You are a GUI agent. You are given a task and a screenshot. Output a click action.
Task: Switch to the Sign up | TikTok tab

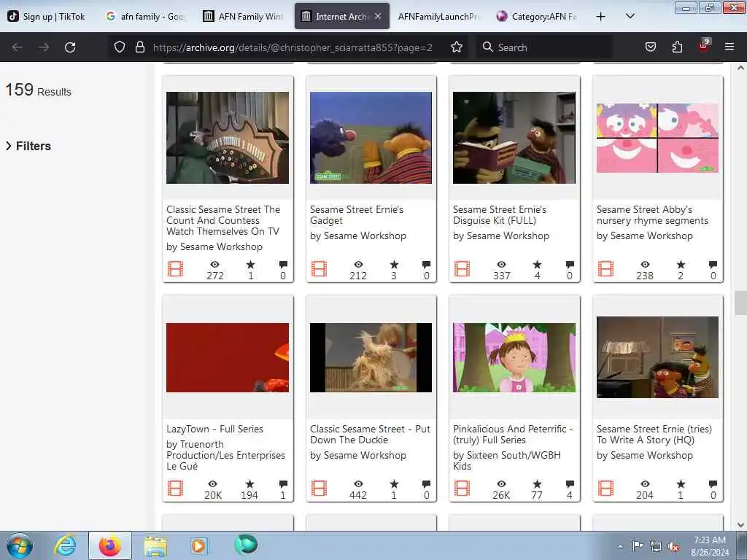47,17
